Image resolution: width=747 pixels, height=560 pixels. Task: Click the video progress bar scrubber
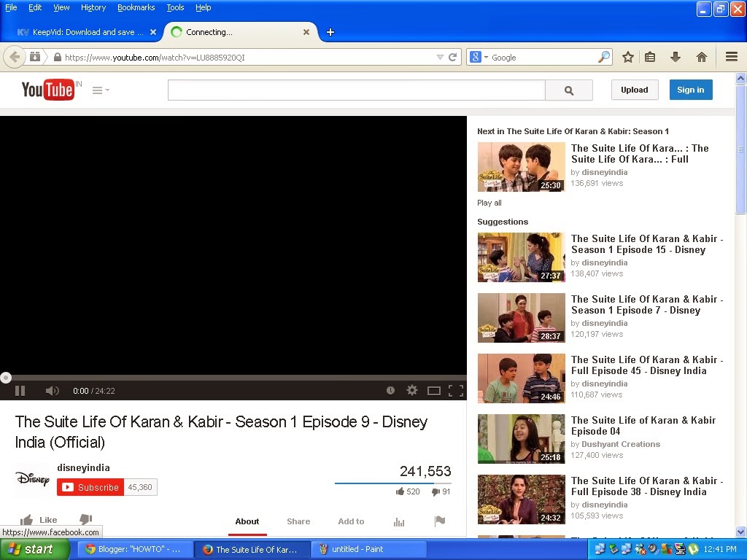point(6,378)
